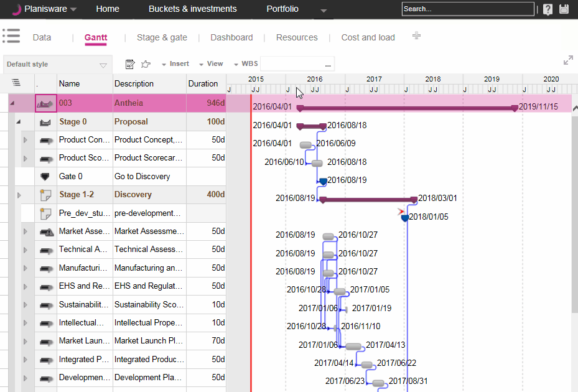Open the dropdown arrow after Portfolio
Viewport: 578px width, 392px height.
click(324, 11)
